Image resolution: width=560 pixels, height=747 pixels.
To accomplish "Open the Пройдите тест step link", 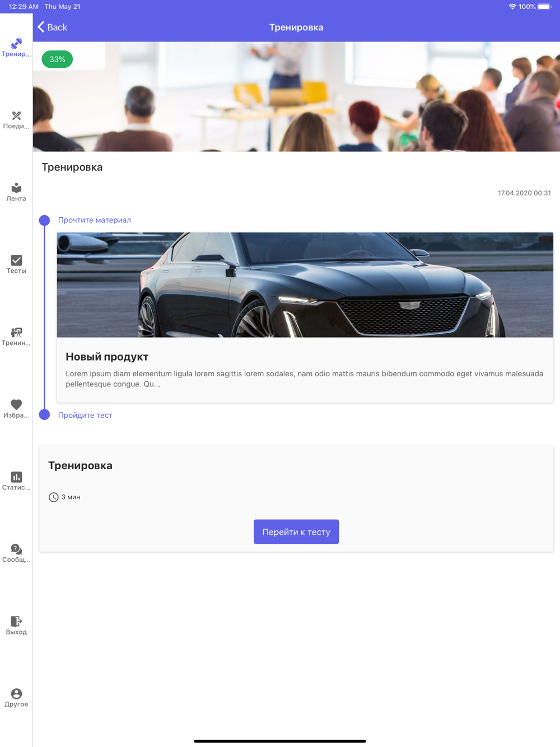I will point(85,415).
